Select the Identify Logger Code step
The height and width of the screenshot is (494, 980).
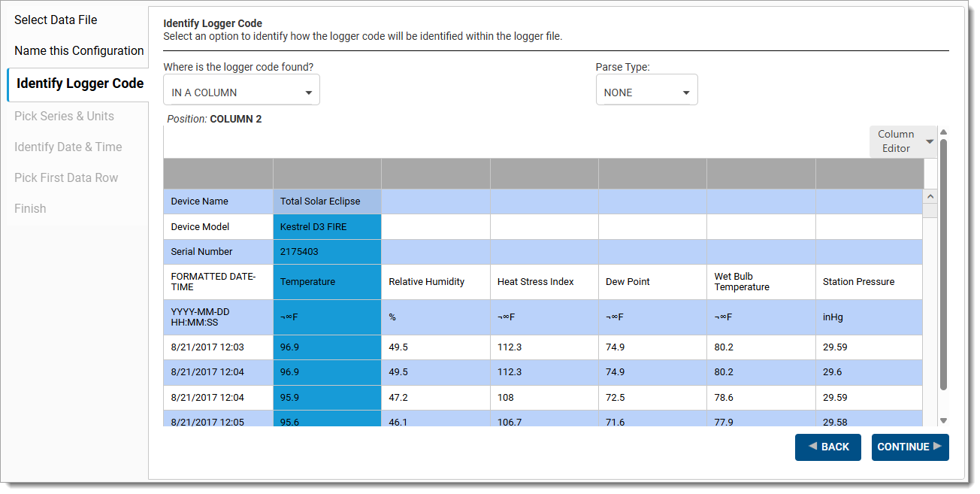[x=79, y=83]
